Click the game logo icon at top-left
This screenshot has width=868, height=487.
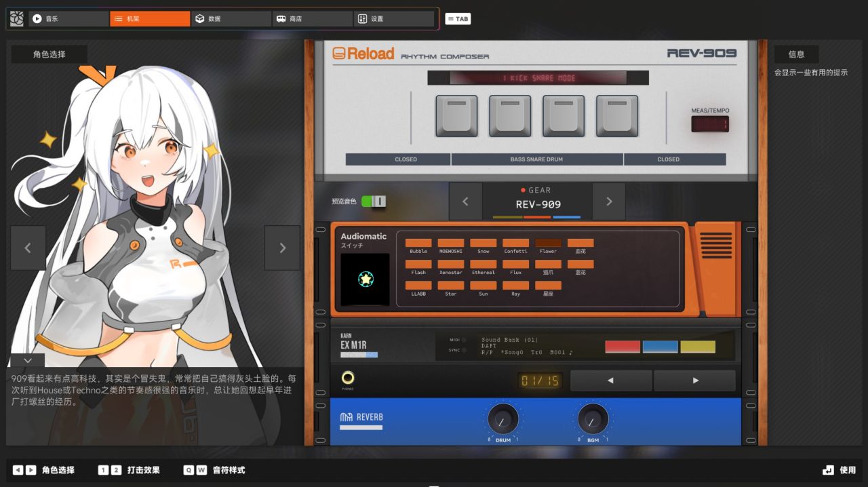(x=17, y=19)
